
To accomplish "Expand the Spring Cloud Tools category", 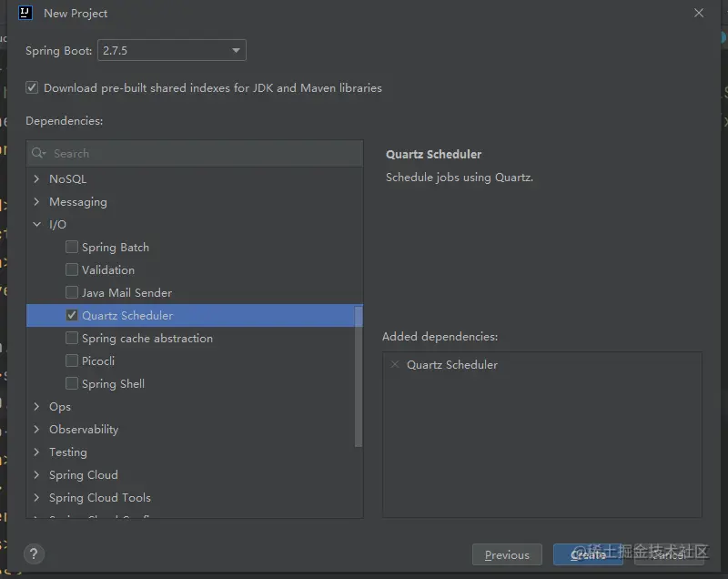I will 36,497.
